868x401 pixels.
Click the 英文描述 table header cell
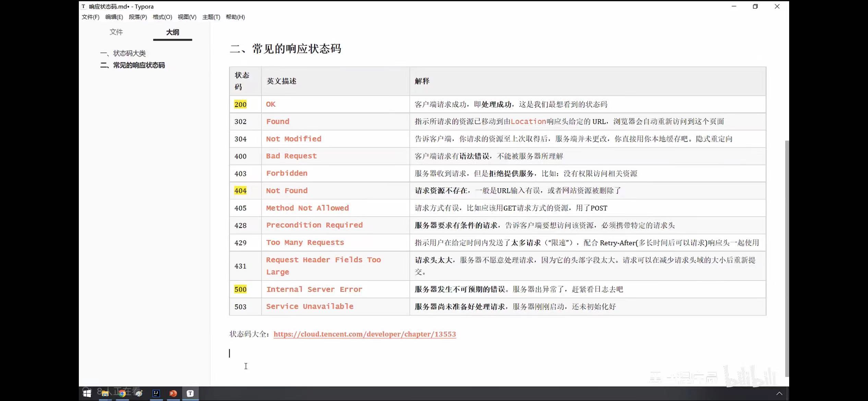click(x=336, y=81)
